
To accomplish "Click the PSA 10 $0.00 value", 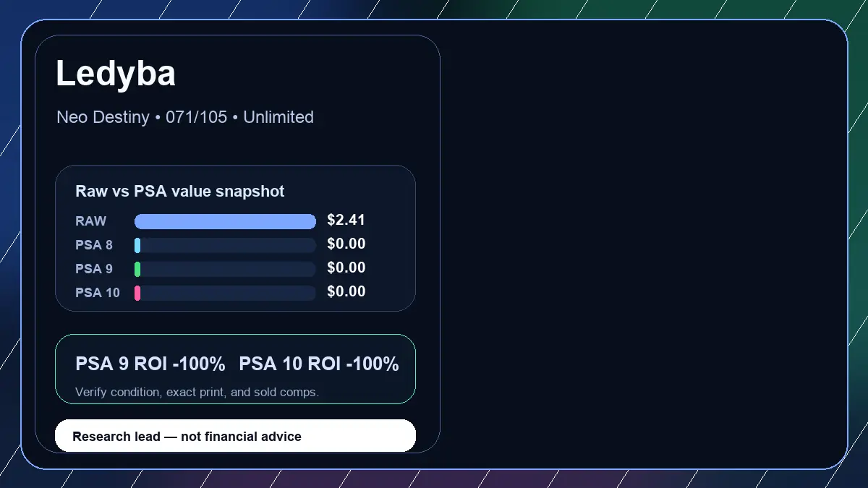I will point(346,291).
